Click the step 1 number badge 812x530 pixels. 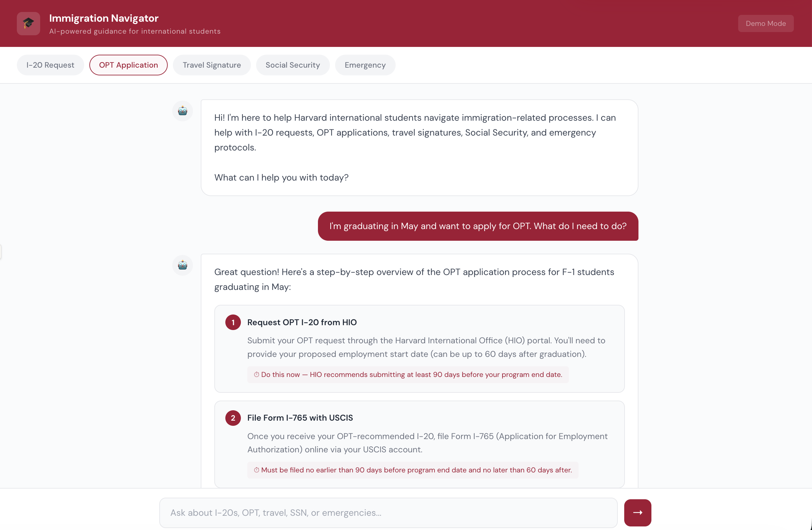pyautogui.click(x=233, y=322)
